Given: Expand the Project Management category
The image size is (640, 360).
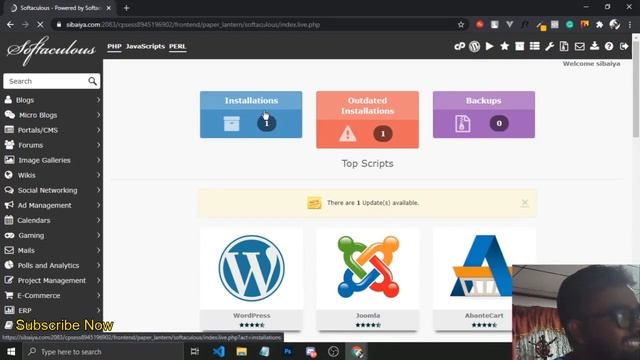Looking at the screenshot, I should [51, 281].
